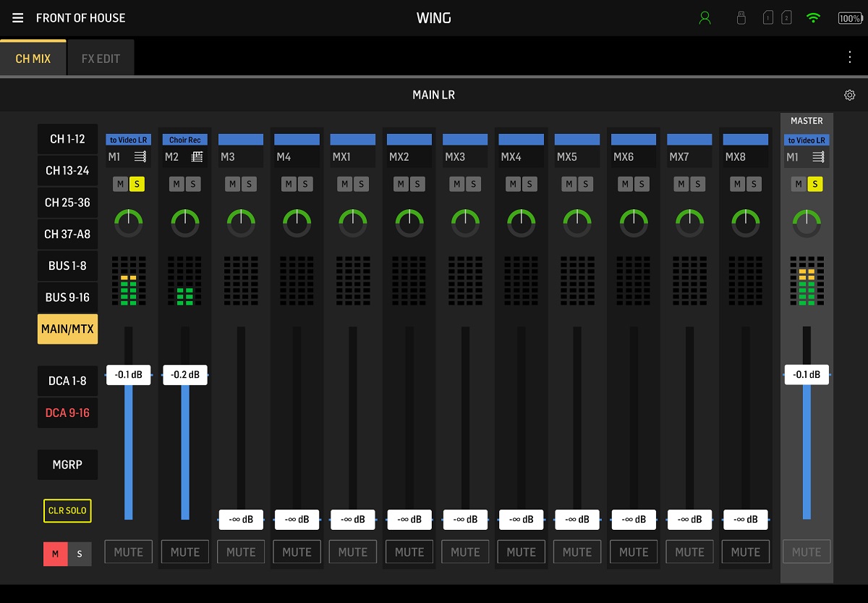This screenshot has height=603, width=868.
Task: Select the MAIN/MTX layer
Action: tap(67, 329)
